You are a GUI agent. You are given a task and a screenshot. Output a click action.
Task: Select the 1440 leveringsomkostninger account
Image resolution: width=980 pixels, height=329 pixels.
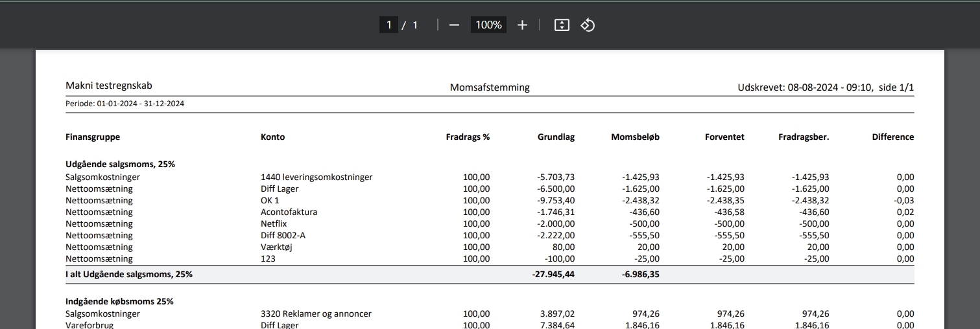317,177
